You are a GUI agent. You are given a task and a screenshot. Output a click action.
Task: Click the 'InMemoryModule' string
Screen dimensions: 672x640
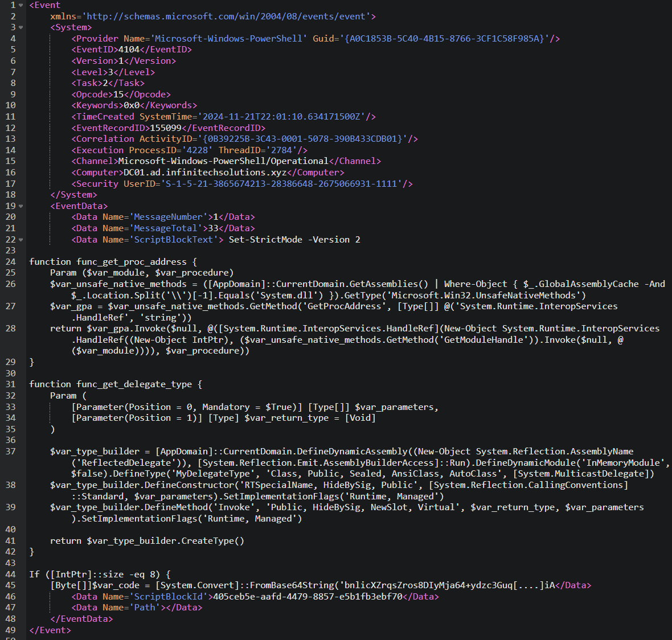[622, 463]
